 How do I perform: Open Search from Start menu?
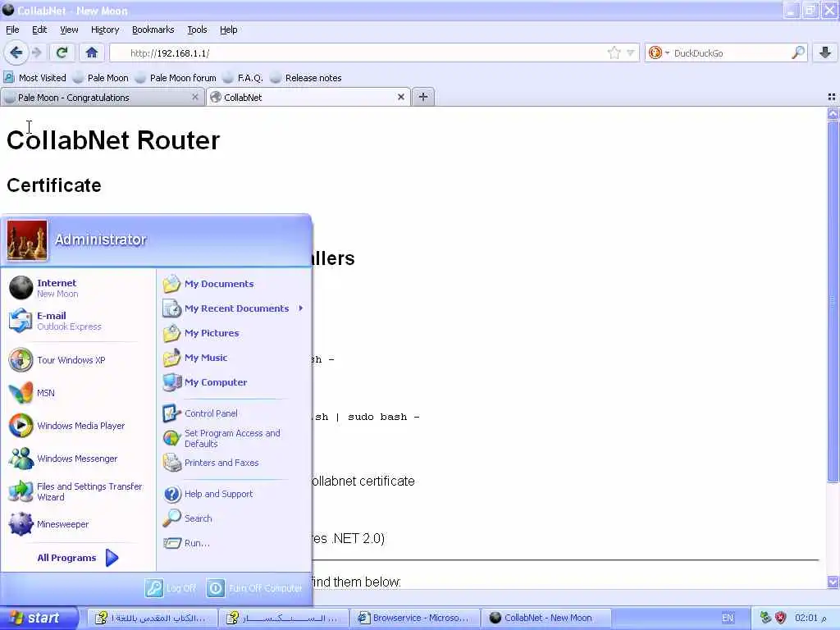click(x=234, y=518)
